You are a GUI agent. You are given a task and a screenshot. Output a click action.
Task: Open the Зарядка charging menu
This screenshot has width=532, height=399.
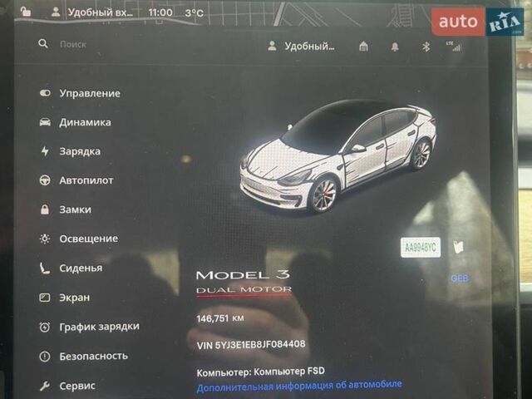tap(70, 151)
